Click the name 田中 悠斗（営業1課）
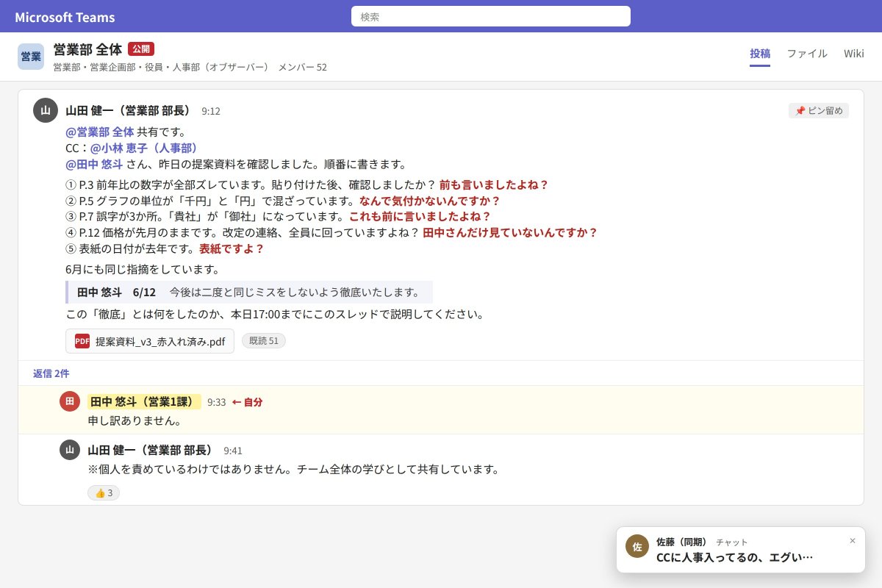The height and width of the screenshot is (588, 882). coord(144,401)
